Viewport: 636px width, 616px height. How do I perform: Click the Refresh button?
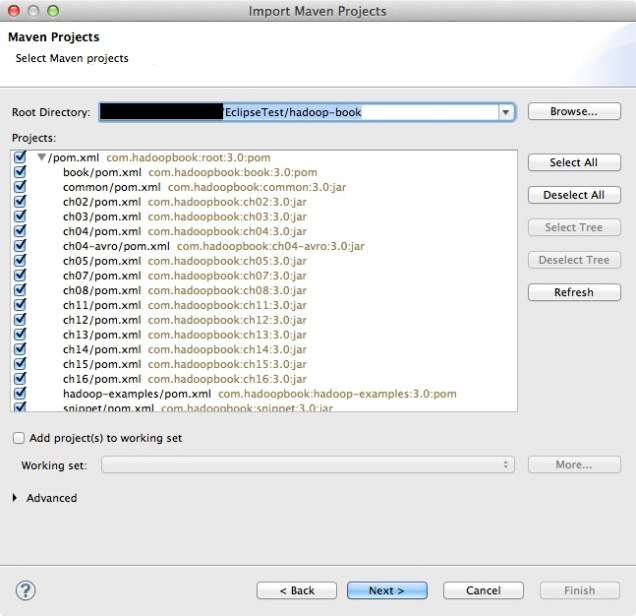point(573,292)
